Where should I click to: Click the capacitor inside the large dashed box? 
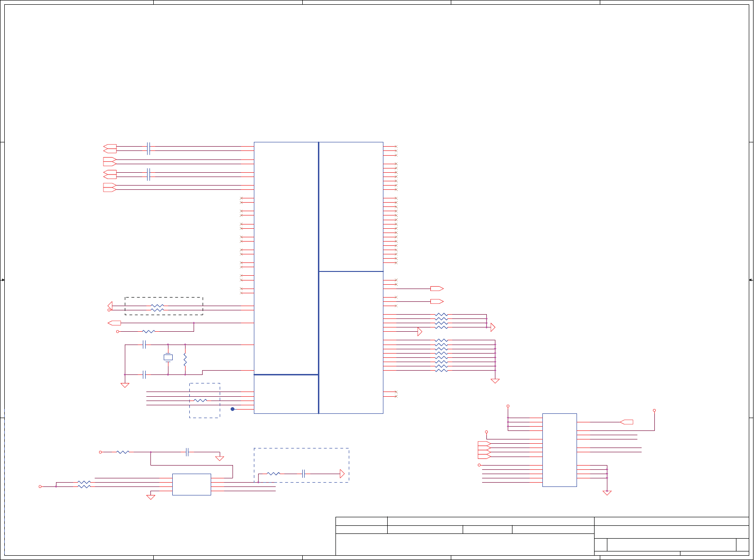[x=303, y=474]
